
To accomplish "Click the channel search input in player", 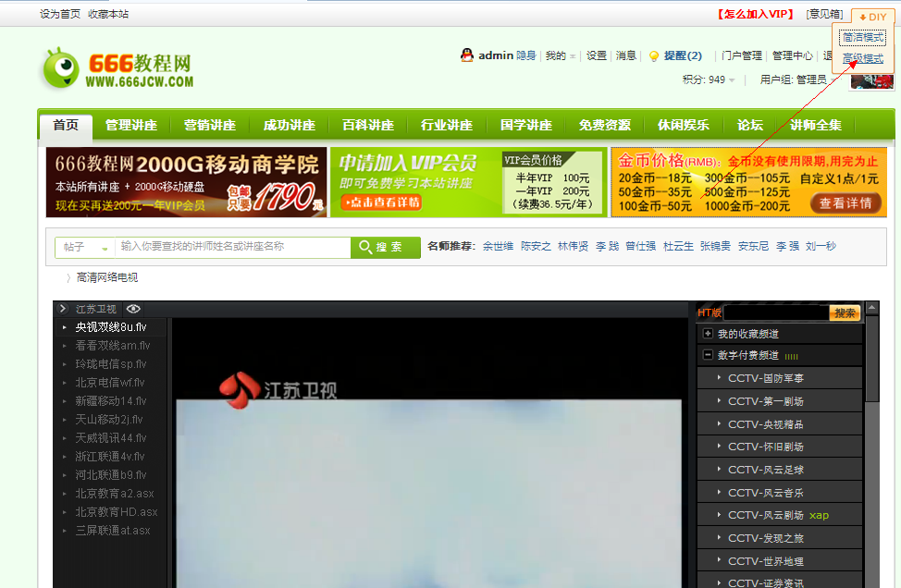I will pos(776,312).
